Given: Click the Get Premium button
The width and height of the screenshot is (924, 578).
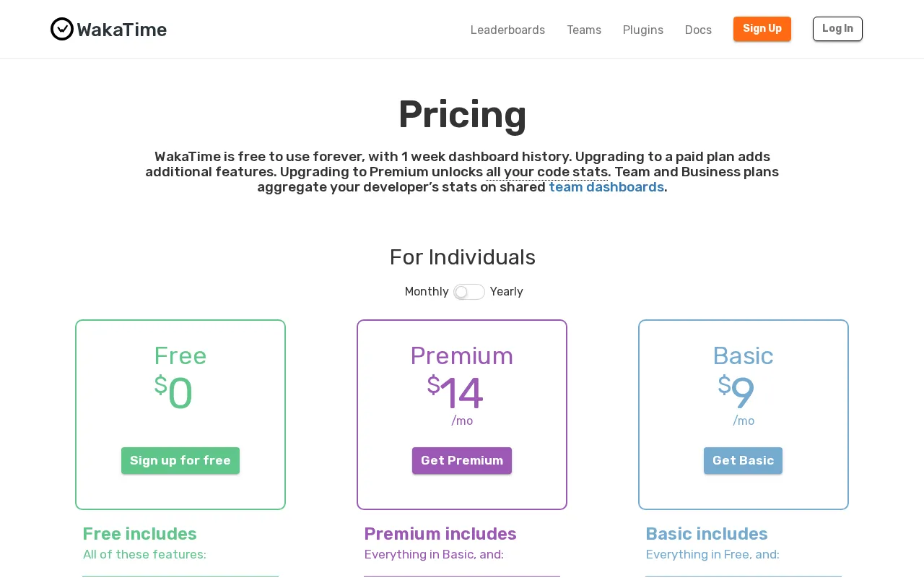Looking at the screenshot, I should 462,461.
